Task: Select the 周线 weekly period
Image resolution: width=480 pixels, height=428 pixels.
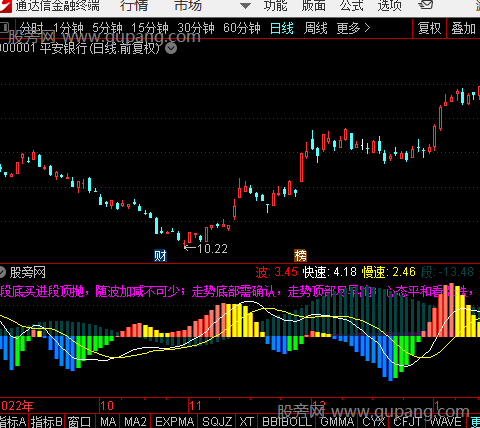Action: click(x=316, y=28)
